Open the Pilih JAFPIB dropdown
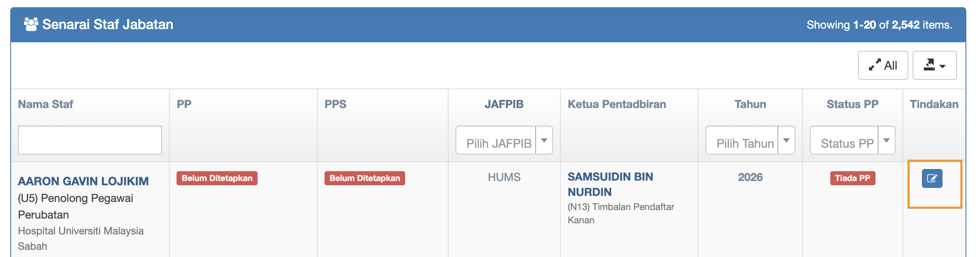Screen dimensions: 980x257 coord(504,140)
